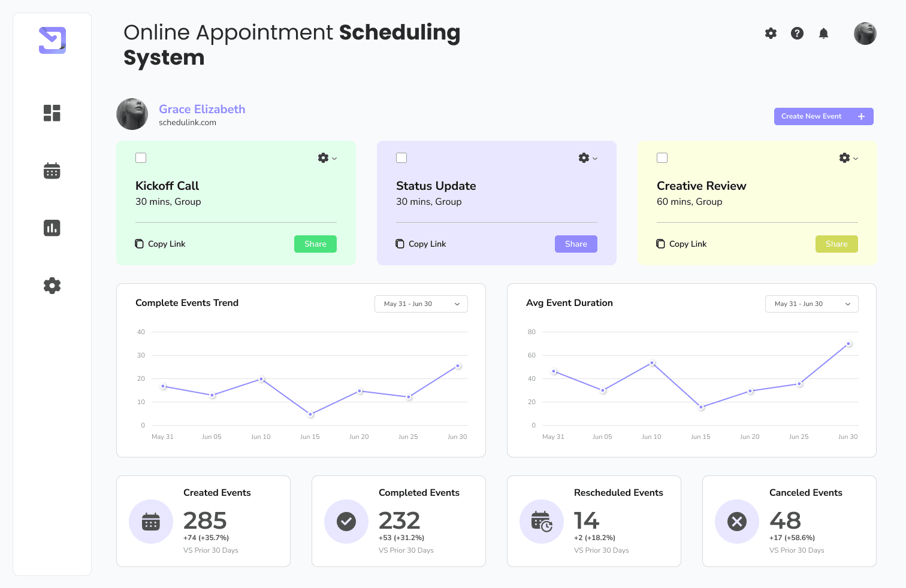Open the dashboard grid icon in sidebar
The width and height of the screenshot is (906, 588).
[x=52, y=113]
